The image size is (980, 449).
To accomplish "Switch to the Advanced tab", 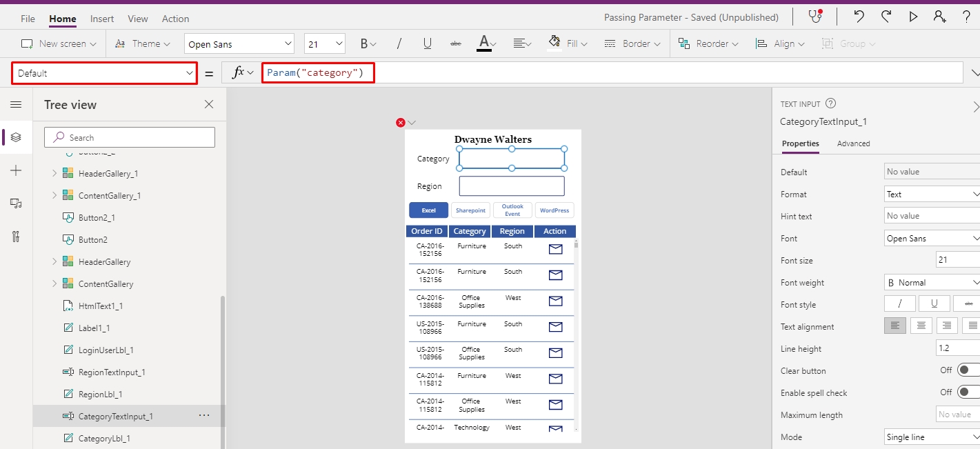I will point(853,143).
